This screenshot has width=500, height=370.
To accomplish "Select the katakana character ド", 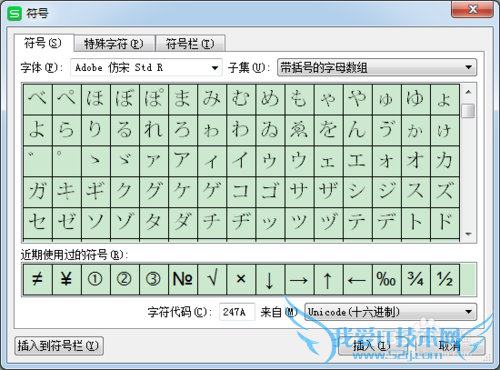I will point(445,222).
